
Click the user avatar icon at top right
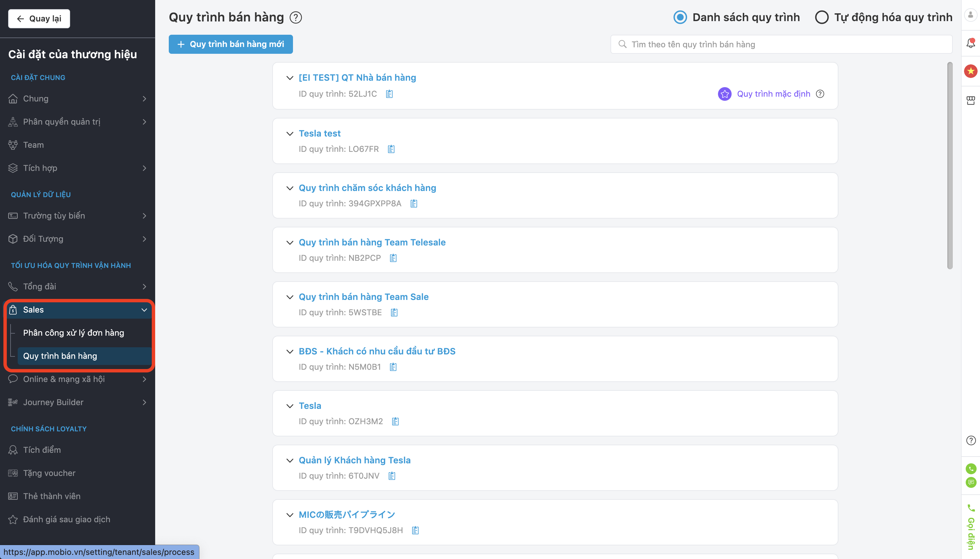[970, 15]
